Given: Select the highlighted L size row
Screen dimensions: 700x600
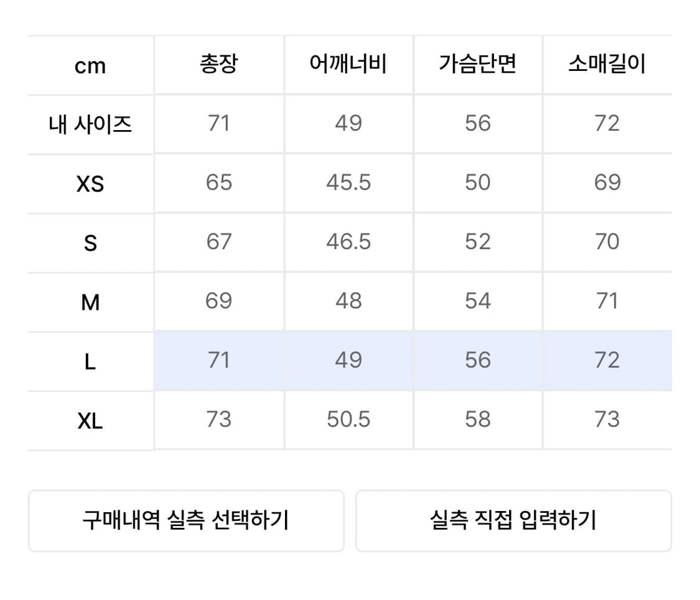Looking at the screenshot, I should tap(90, 361).
